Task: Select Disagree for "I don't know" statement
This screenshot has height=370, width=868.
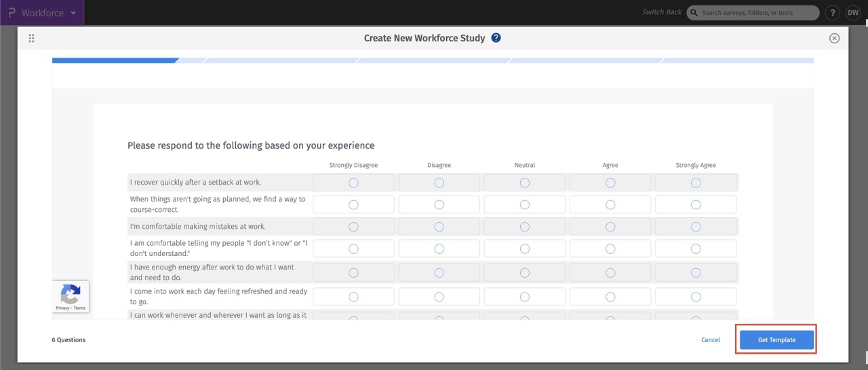Action: 439,248
